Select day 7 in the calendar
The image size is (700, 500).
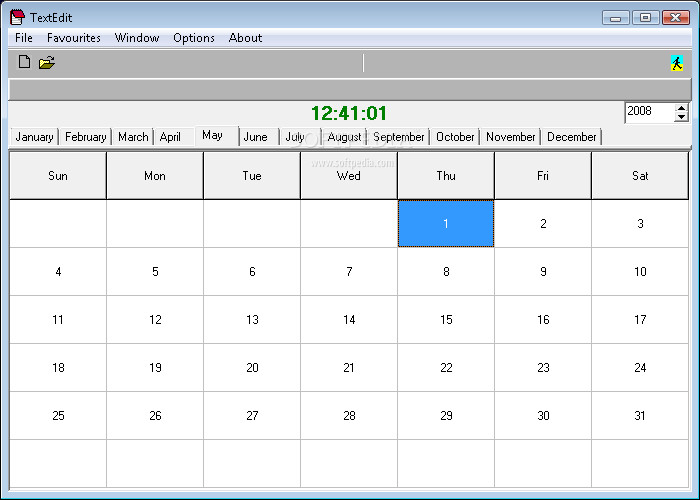point(349,271)
